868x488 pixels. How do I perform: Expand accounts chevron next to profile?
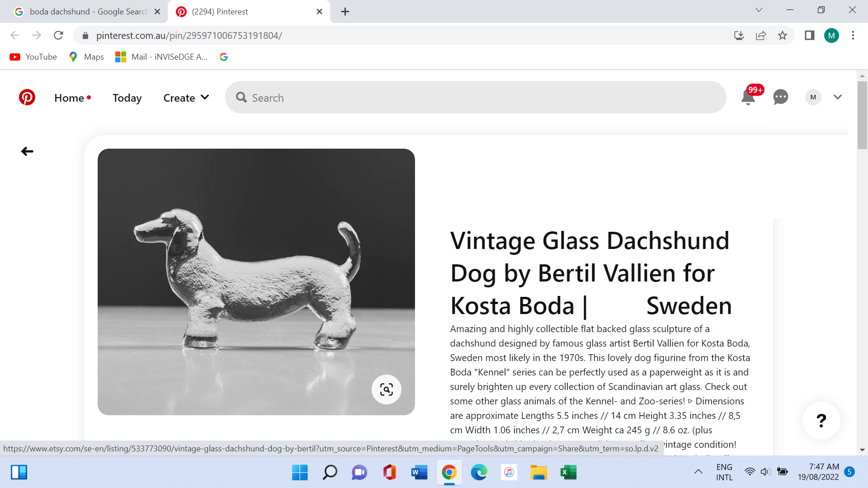point(838,97)
